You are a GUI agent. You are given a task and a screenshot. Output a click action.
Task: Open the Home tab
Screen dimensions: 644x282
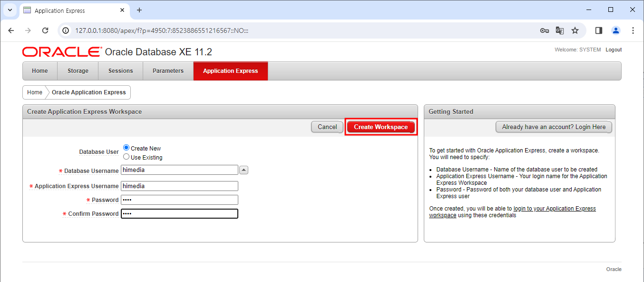click(40, 71)
